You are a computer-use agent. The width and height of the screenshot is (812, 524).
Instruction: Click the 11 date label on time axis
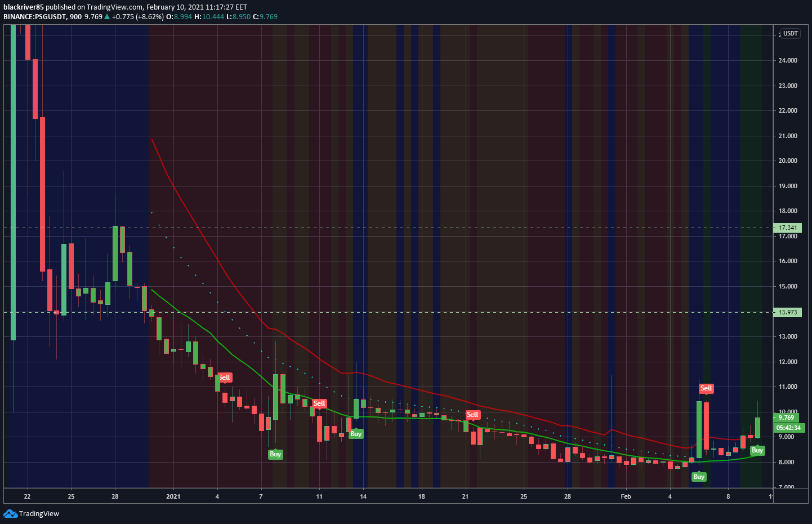pyautogui.click(x=319, y=496)
